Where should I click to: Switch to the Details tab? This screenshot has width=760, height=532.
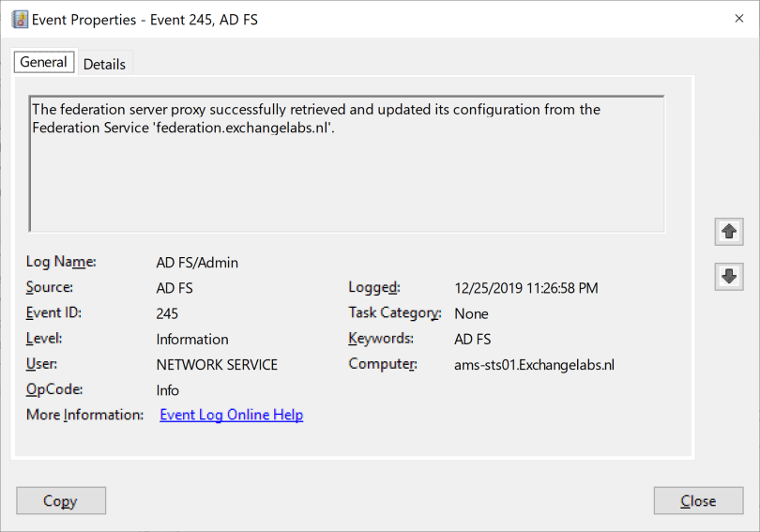[x=104, y=64]
